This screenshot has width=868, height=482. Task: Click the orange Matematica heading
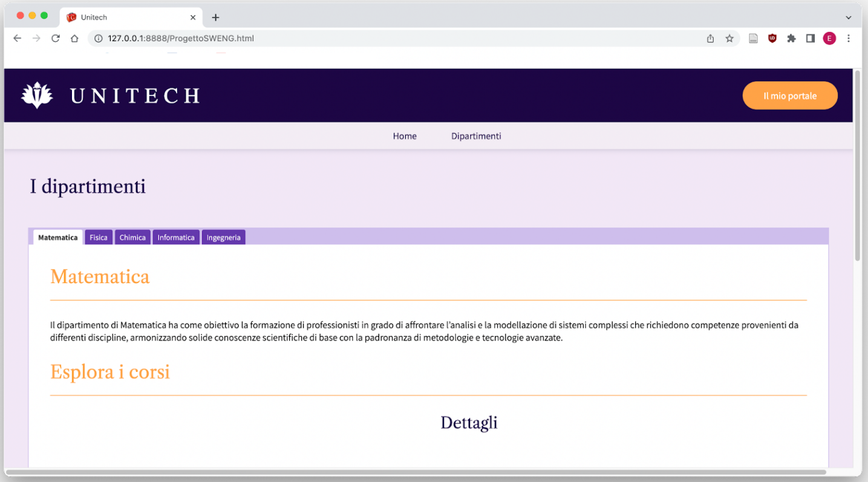point(100,276)
